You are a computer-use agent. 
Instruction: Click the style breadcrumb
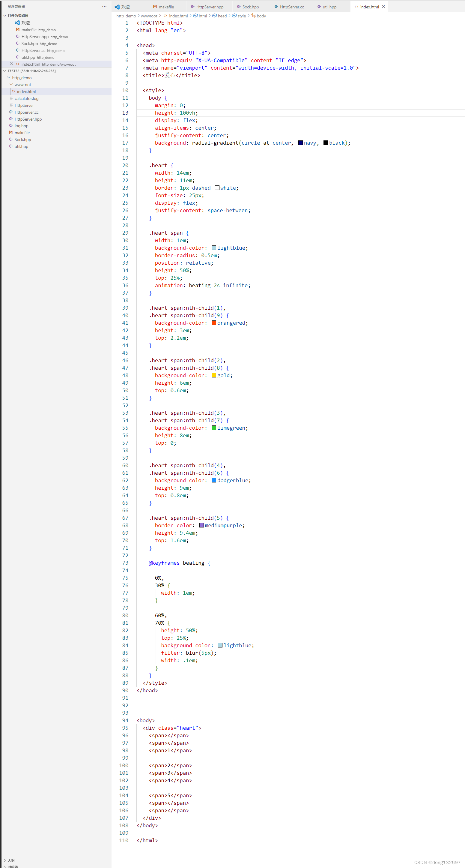tap(241, 16)
